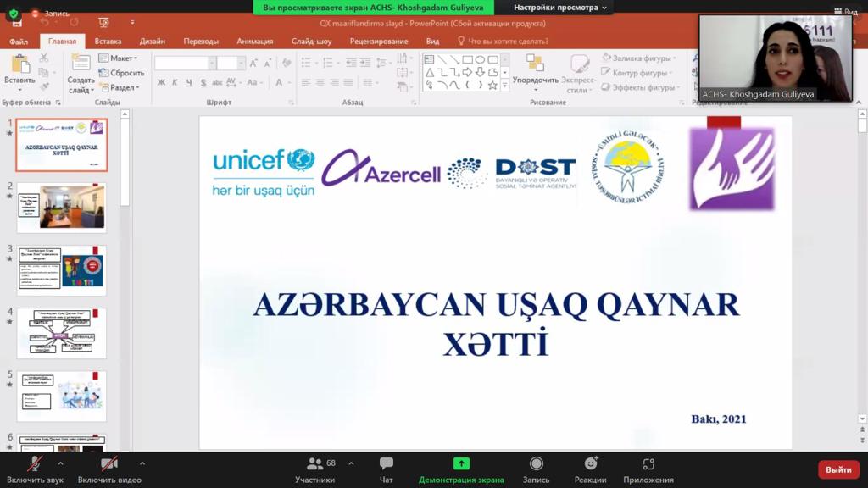Image resolution: width=868 pixels, height=488 pixels.
Task: Select the oval shape in shapes gallery
Action: 480,59
